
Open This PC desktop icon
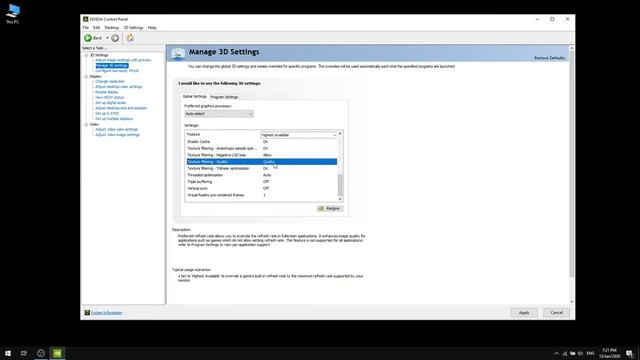[x=13, y=13]
